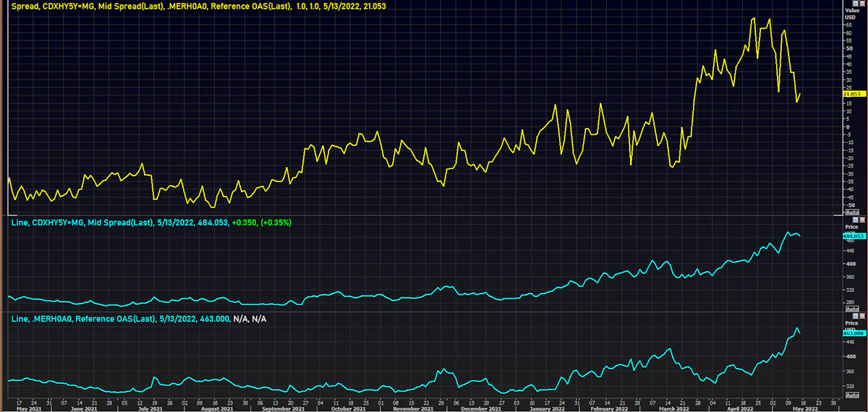
Task: Close the top Spread chart pane
Action: coord(862,4)
